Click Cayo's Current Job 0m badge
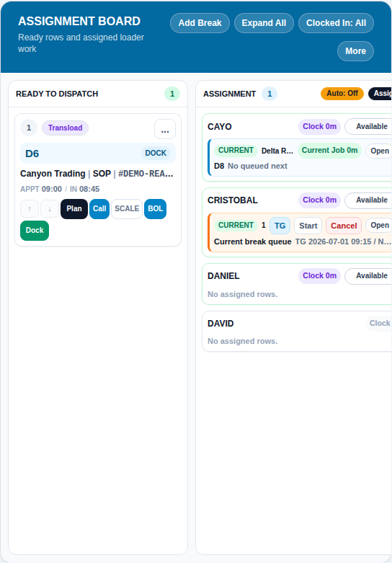 329,151
